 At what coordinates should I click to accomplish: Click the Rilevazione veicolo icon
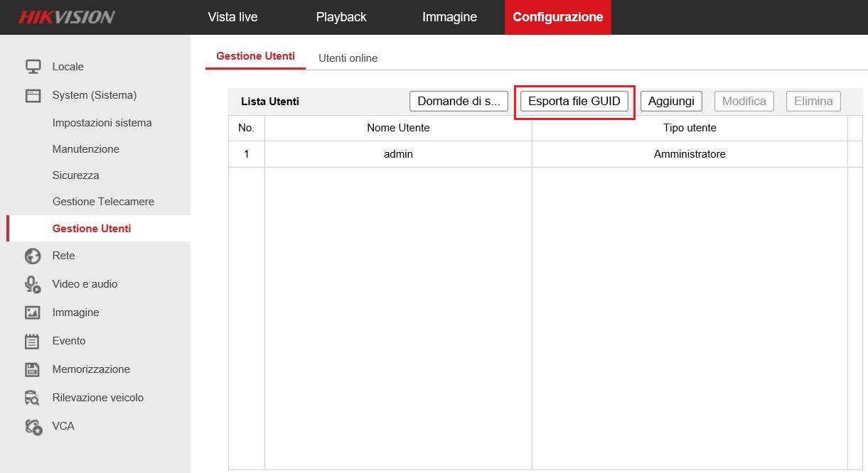pyautogui.click(x=33, y=398)
